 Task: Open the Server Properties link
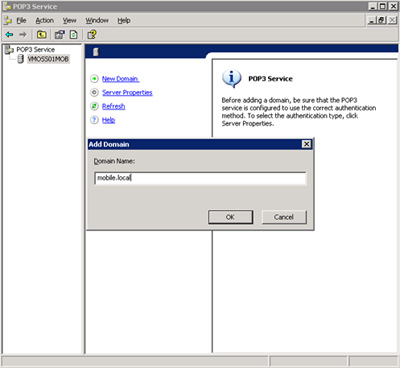[127, 92]
